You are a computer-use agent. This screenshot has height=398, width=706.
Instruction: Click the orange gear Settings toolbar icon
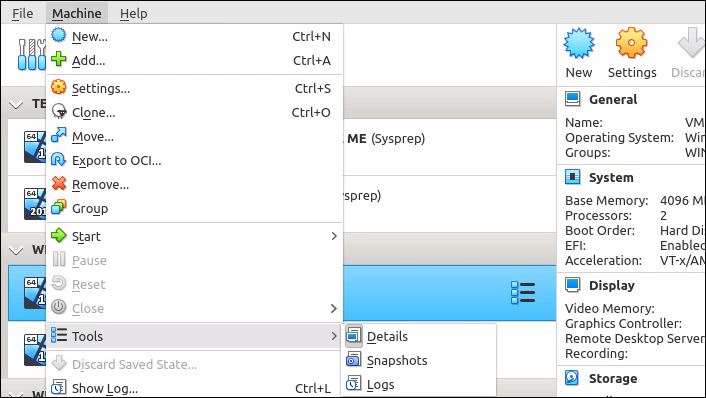[x=631, y=43]
